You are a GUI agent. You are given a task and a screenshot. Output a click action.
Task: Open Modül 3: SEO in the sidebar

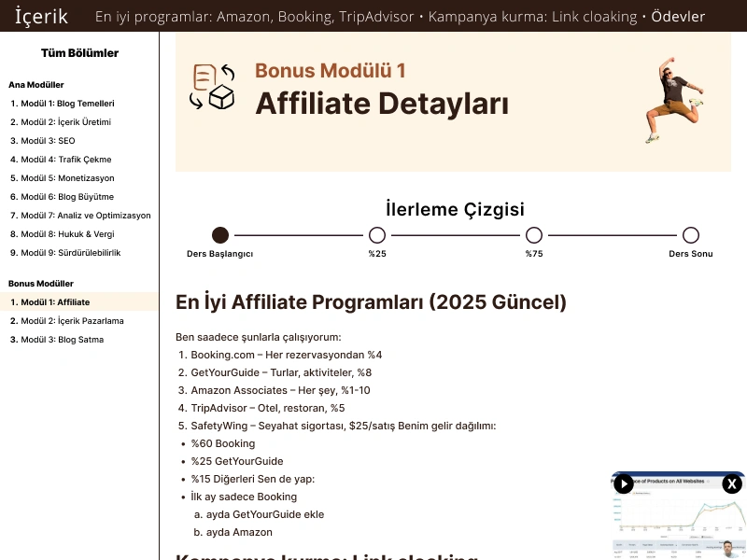(x=46, y=140)
